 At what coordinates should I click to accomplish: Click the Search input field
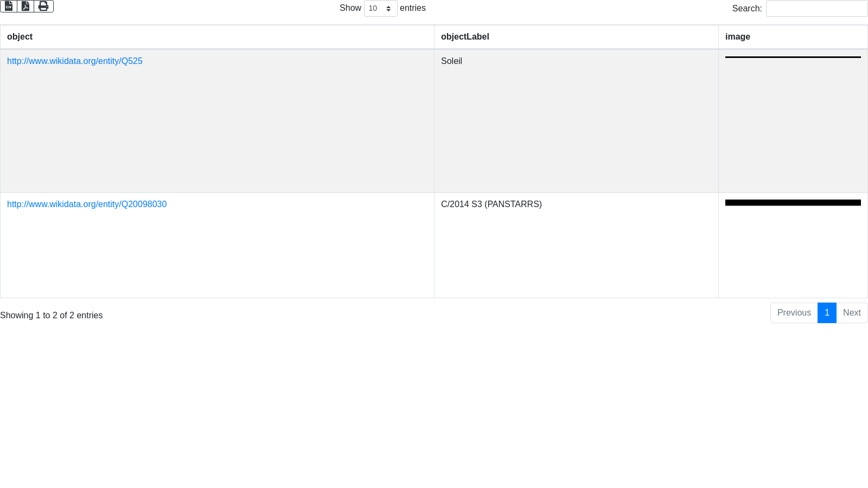coord(816,9)
